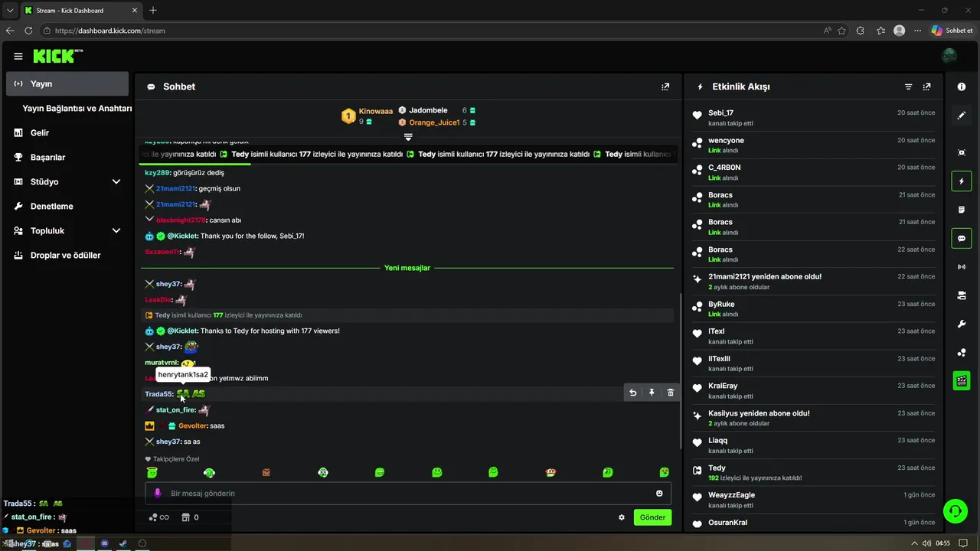Pin Trada55's chat message
The image size is (980, 551).
click(652, 393)
